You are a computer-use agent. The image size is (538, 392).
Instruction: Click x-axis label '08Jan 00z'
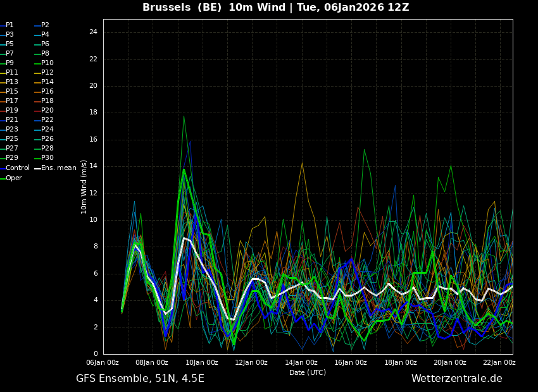click(x=152, y=362)
